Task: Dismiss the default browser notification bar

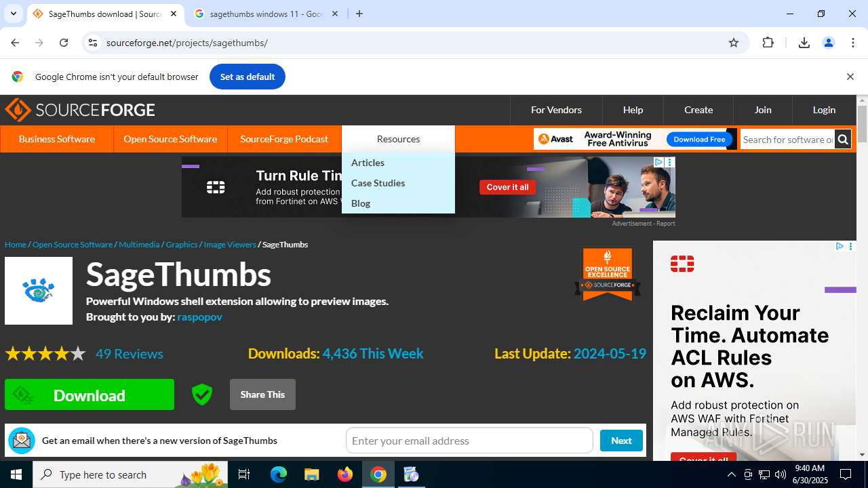Action: point(850,77)
